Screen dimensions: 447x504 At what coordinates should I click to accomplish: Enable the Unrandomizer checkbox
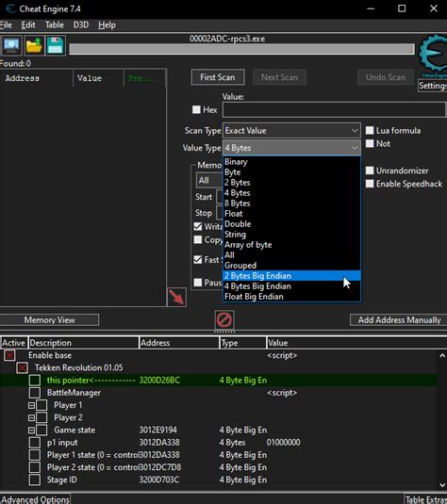click(x=370, y=171)
